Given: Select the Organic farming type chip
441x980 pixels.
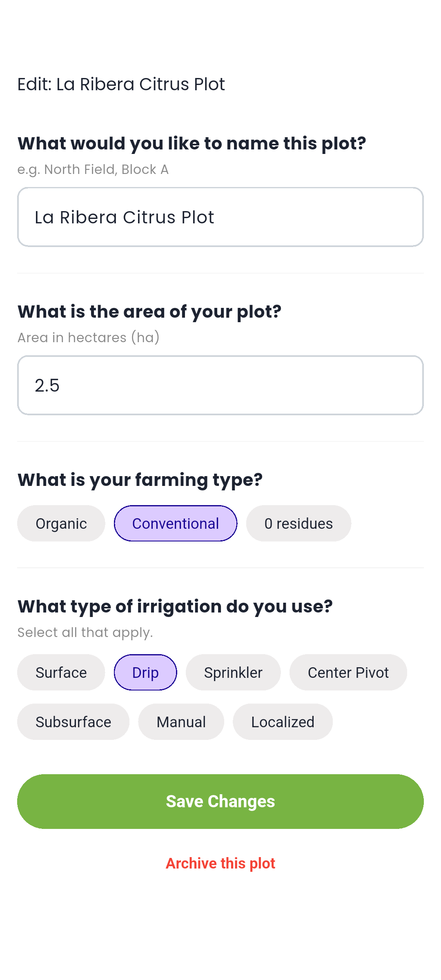Looking at the screenshot, I should coord(61,523).
